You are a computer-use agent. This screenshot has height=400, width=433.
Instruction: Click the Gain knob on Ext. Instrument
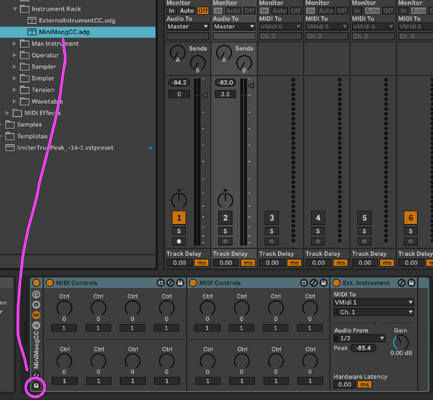tap(401, 342)
